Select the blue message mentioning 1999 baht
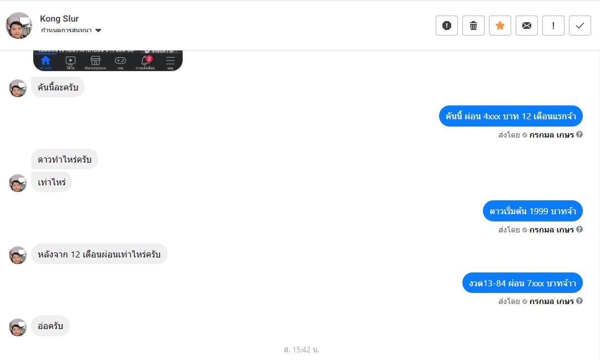 tap(533, 211)
